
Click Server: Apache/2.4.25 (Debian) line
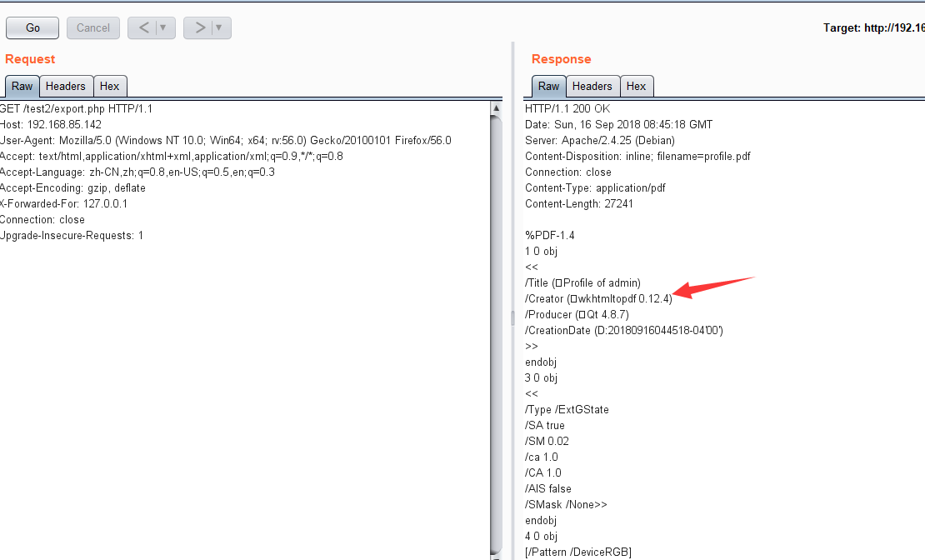[x=600, y=141]
